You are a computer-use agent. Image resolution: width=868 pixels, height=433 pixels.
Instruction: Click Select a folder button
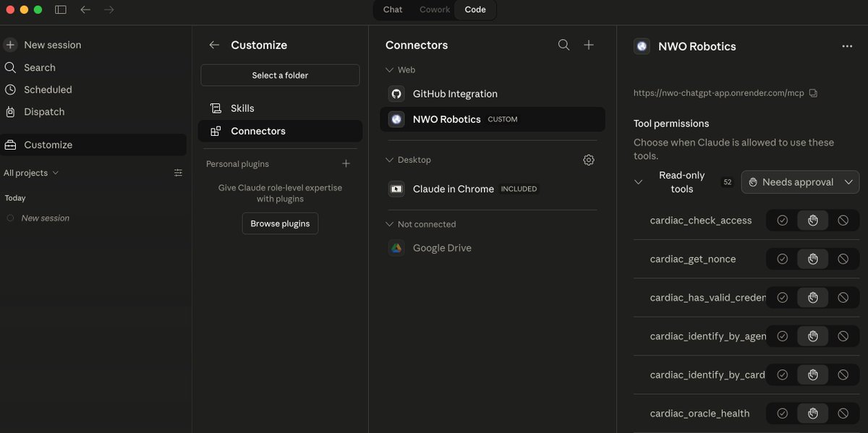point(280,75)
